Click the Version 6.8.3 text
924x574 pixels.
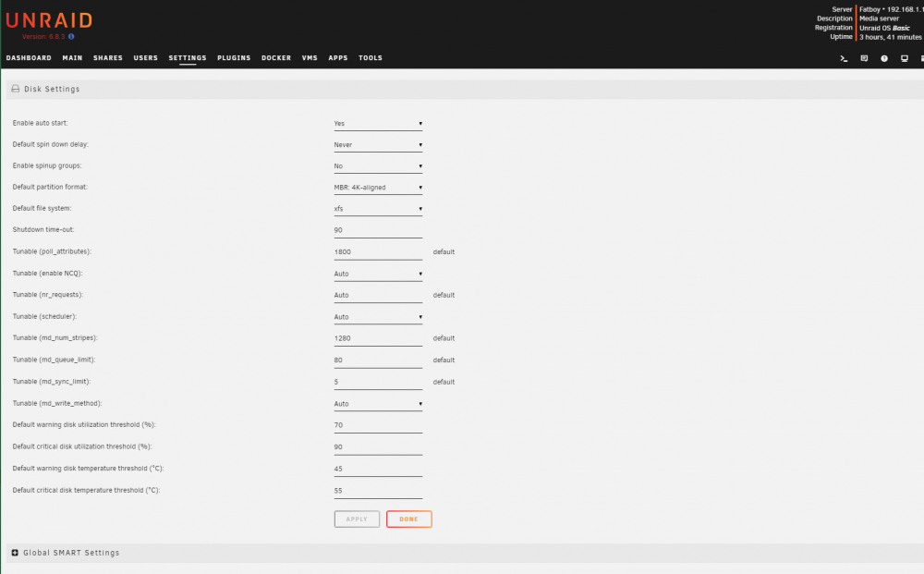tap(43, 37)
